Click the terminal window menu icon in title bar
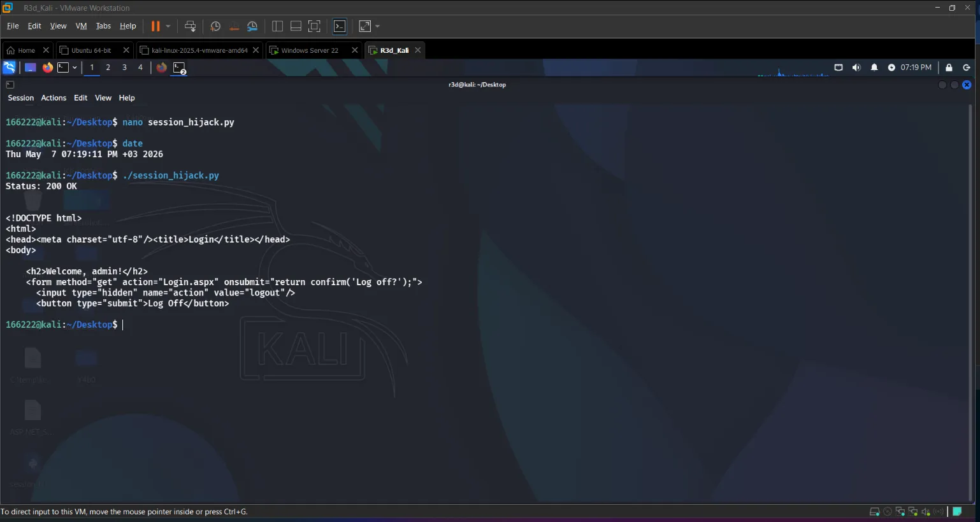The image size is (980, 522). coord(10,85)
